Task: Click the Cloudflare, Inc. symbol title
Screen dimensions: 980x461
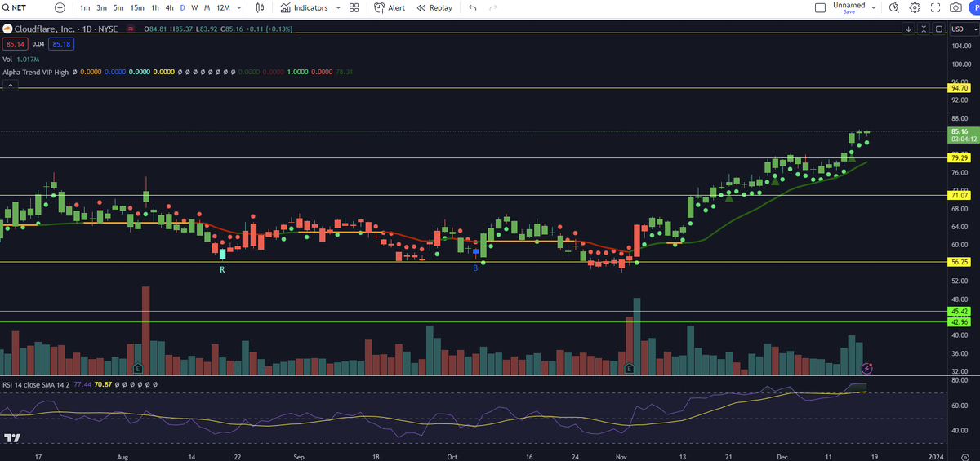Action: coord(44,29)
